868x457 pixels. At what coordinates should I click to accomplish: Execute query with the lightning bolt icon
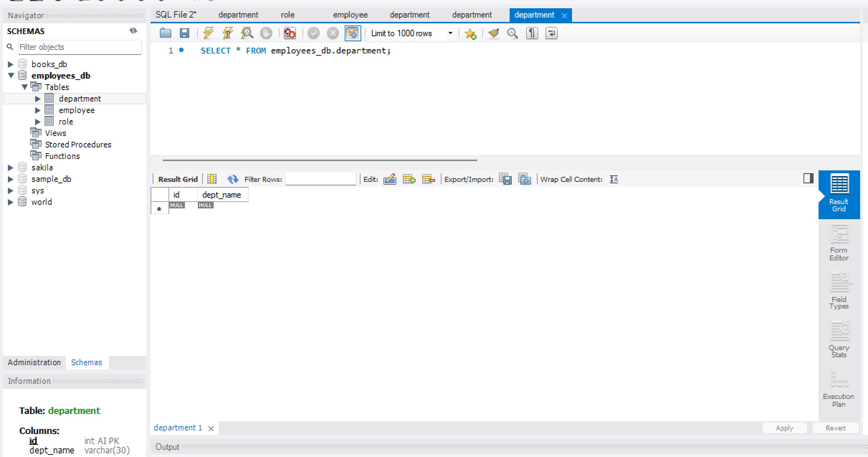(208, 33)
